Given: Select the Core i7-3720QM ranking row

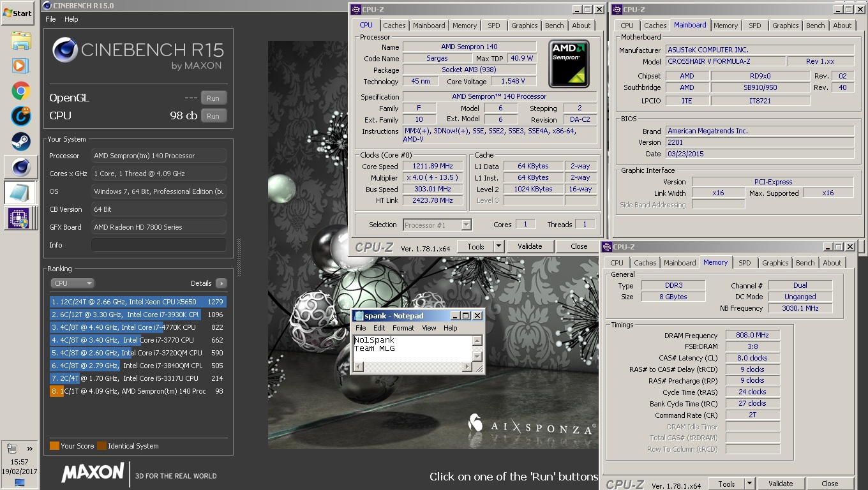Looking at the screenshot, I should pyautogui.click(x=138, y=353).
